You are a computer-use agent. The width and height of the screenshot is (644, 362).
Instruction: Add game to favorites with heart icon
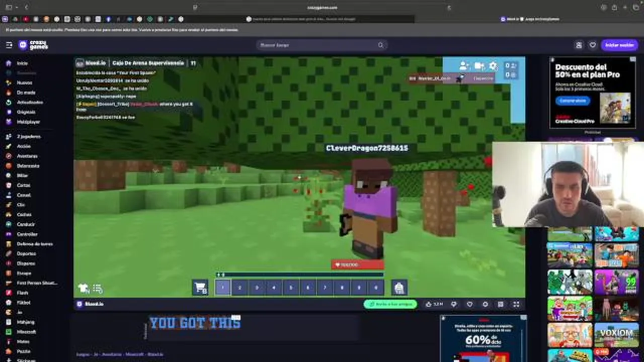click(469, 304)
